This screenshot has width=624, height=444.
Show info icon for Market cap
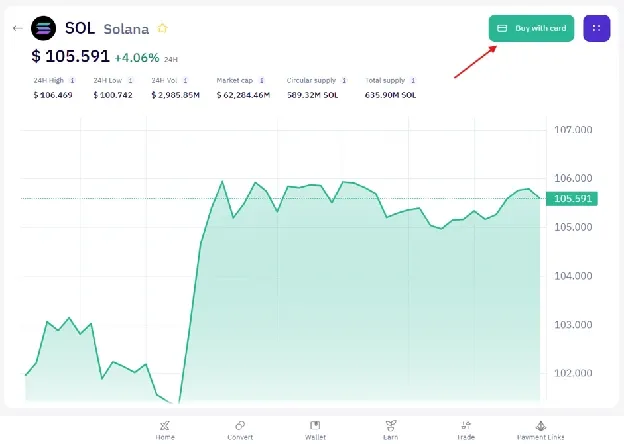pyautogui.click(x=262, y=80)
